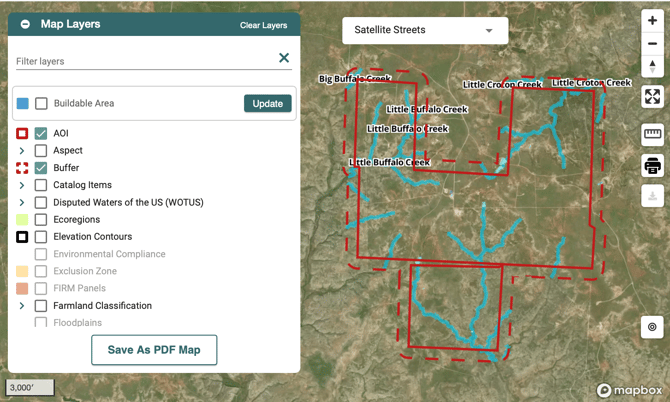Reset map bearing with compass icon

pos(652,66)
